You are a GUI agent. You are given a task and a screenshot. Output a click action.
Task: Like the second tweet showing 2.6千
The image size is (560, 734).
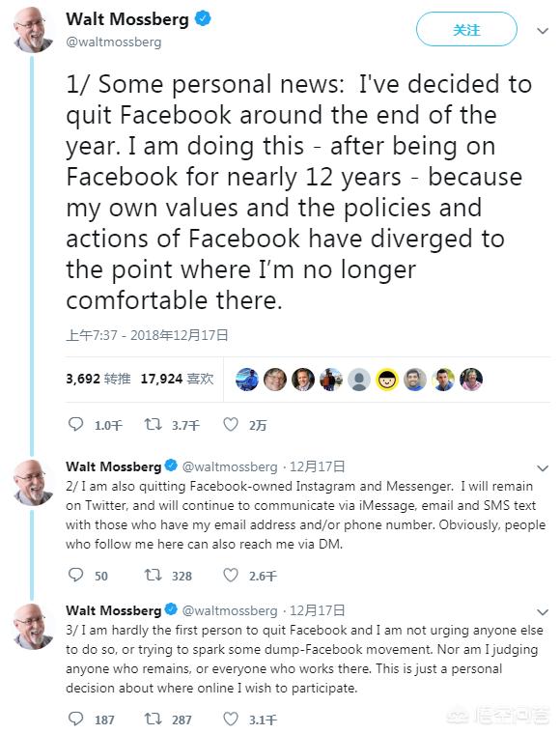point(230,575)
